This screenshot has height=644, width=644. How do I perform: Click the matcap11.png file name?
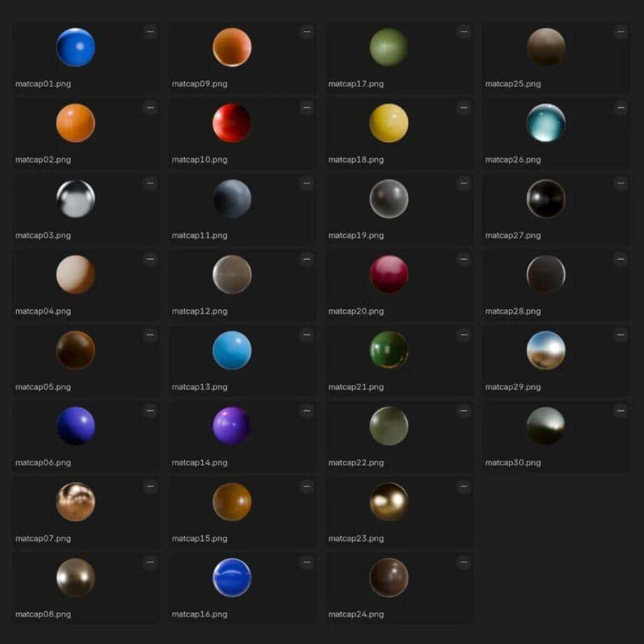click(x=199, y=235)
